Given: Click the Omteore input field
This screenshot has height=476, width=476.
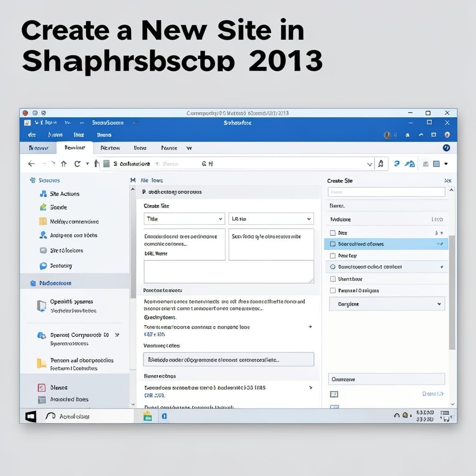Looking at the screenshot, I should 386,379.
